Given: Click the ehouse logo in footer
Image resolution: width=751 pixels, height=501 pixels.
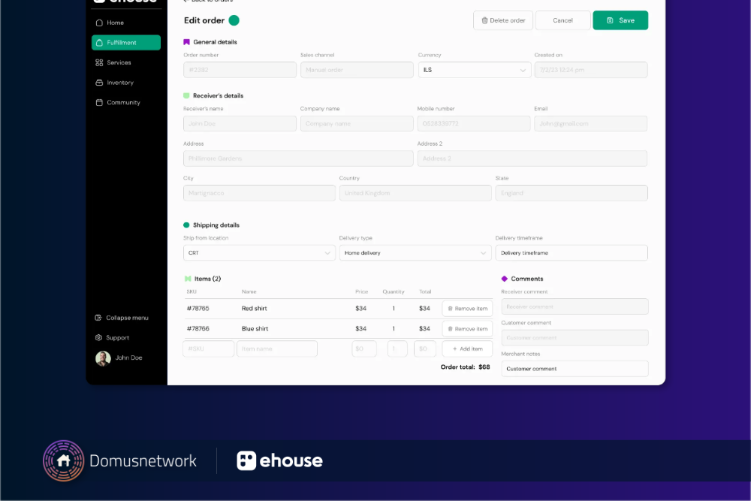Looking at the screenshot, I should pyautogui.click(x=280, y=461).
